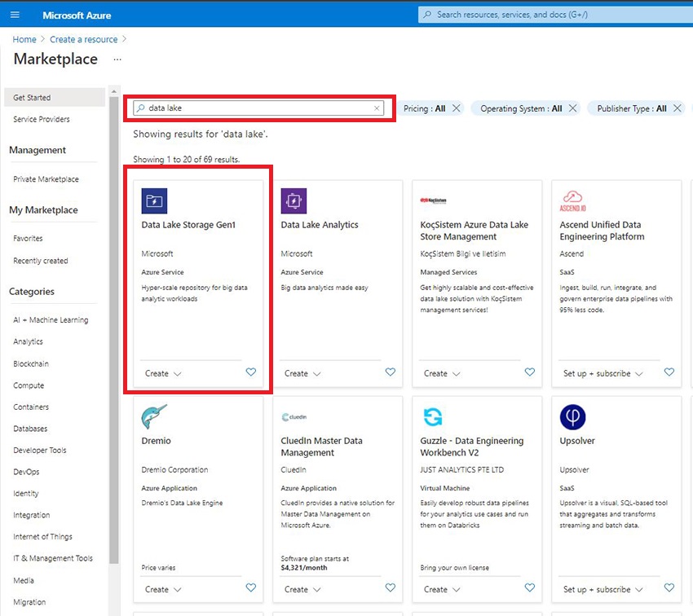Viewport: 693px width, 616px height.
Task: Favorite CluedIn Master Data Management
Action: click(x=391, y=587)
